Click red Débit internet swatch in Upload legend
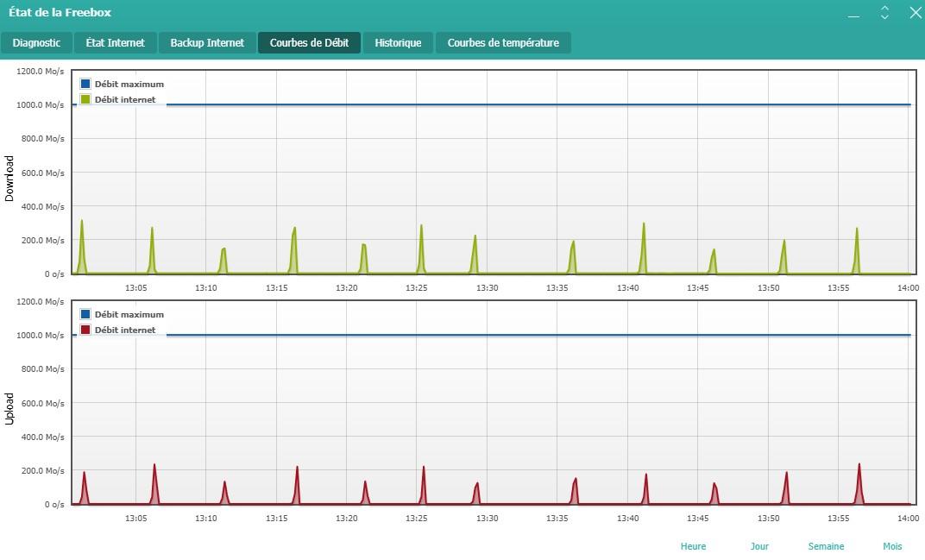Screen dimensions: 925x560 coord(85,330)
